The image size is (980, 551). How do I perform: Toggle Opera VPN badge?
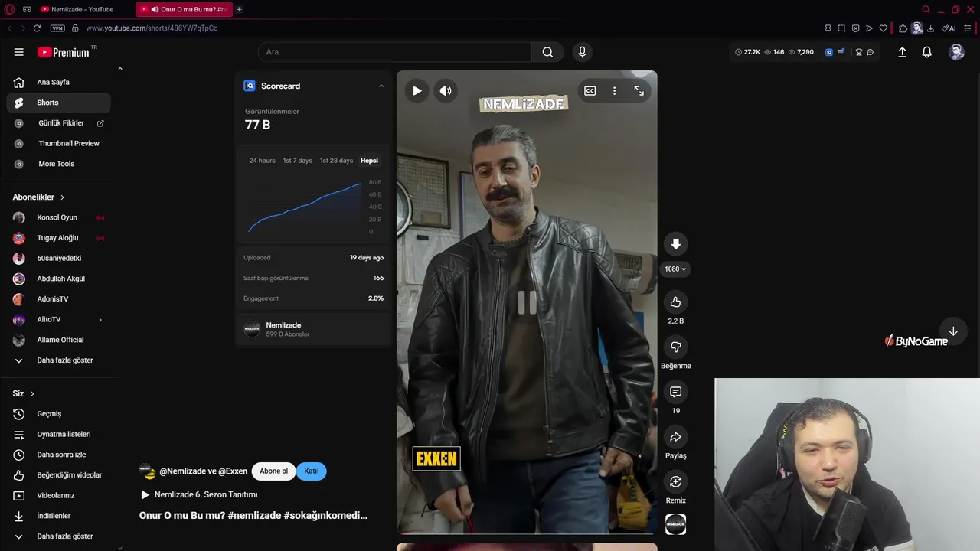tap(57, 28)
